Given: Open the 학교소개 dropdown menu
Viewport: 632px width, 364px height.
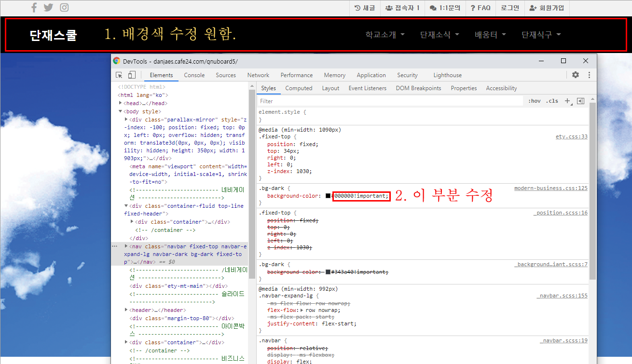Looking at the screenshot, I should (x=385, y=35).
